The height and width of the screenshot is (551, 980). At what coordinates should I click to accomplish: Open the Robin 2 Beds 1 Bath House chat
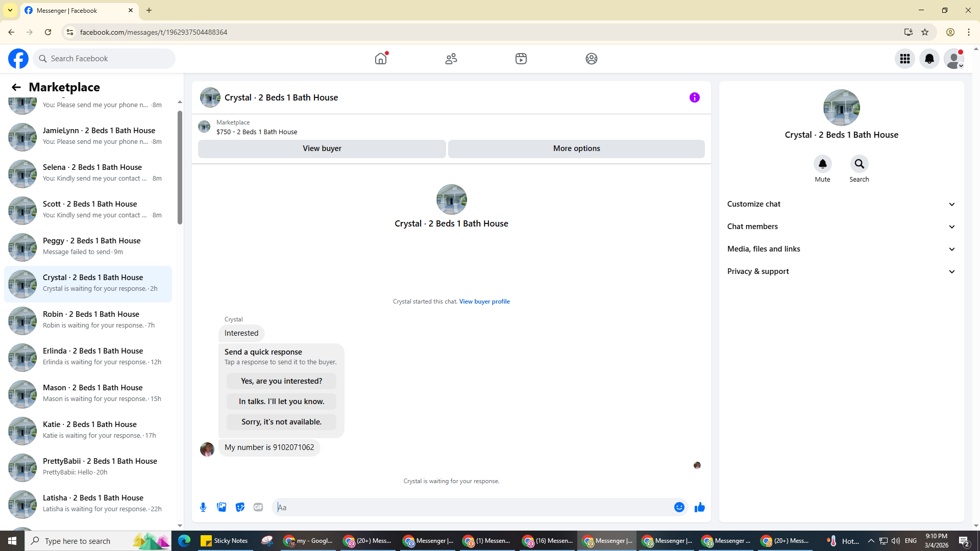pos(88,320)
